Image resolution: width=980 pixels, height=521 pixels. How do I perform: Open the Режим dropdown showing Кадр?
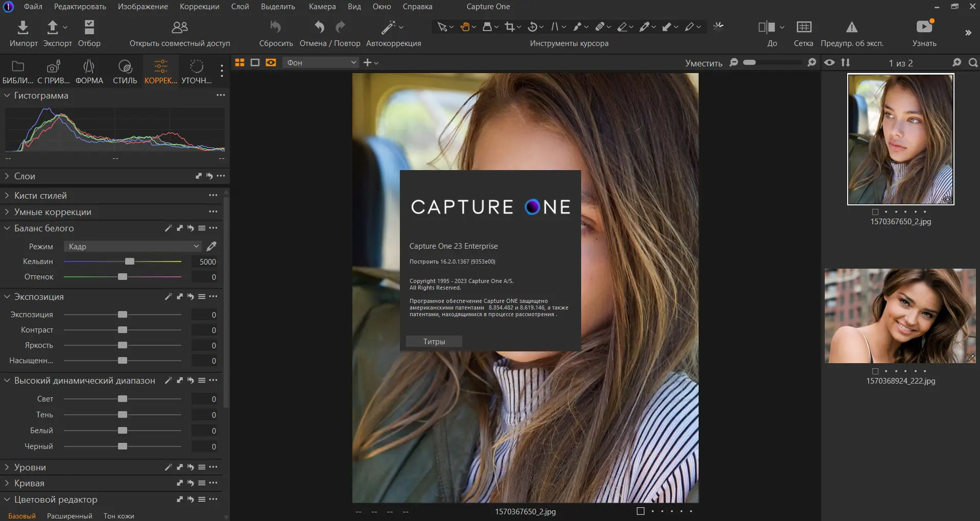(x=133, y=246)
